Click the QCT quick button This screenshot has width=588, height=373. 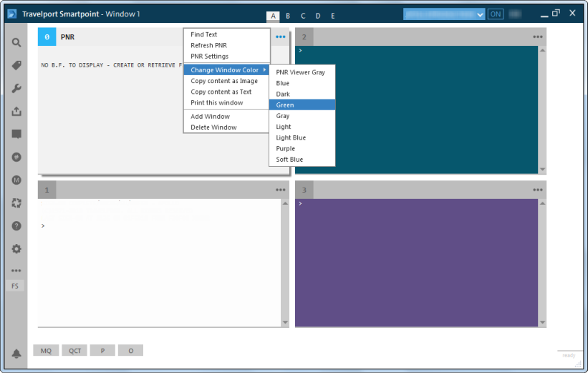(x=74, y=351)
